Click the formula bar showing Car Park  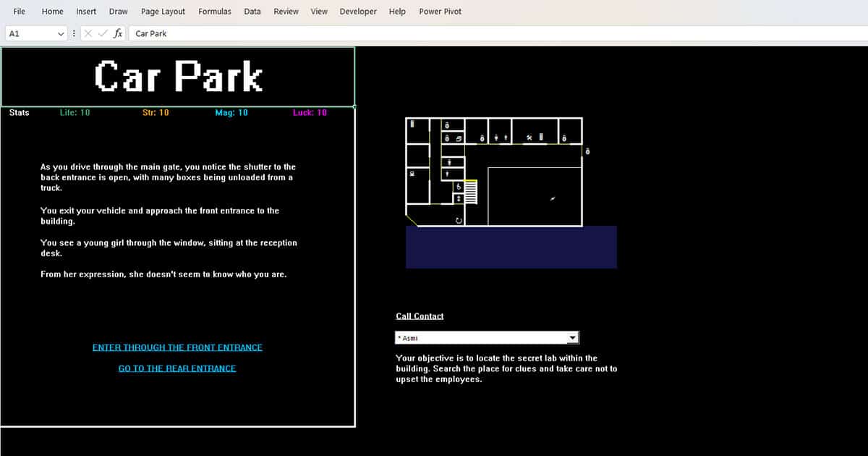434,33
